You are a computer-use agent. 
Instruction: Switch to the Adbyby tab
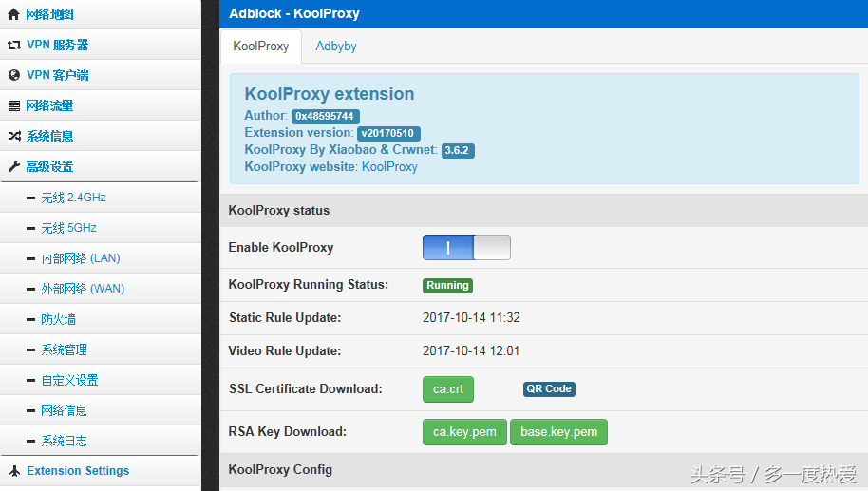(336, 47)
